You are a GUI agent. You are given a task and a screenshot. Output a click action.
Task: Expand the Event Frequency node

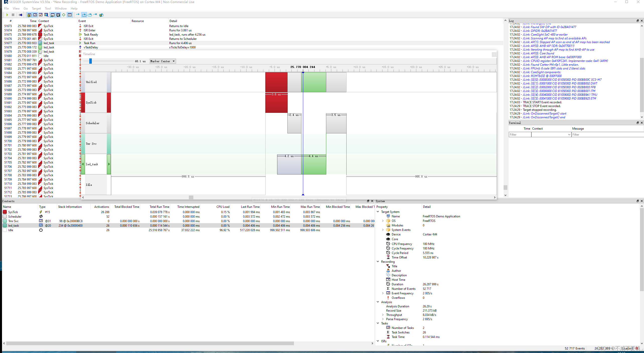coord(383,293)
